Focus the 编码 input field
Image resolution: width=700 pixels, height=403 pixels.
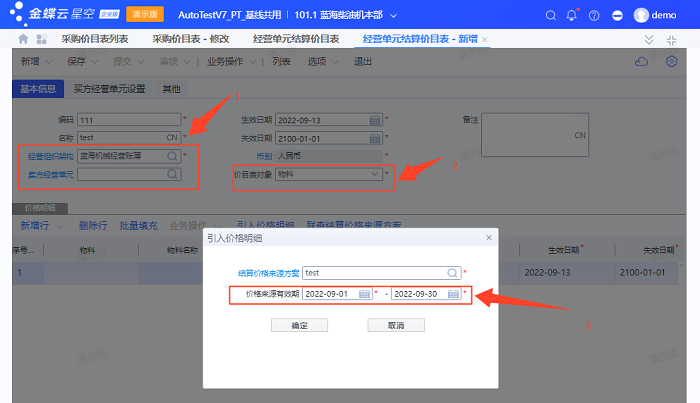(129, 120)
